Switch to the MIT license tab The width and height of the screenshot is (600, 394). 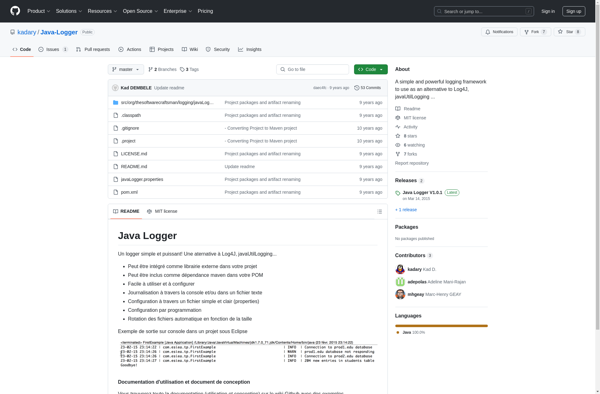pyautogui.click(x=162, y=211)
